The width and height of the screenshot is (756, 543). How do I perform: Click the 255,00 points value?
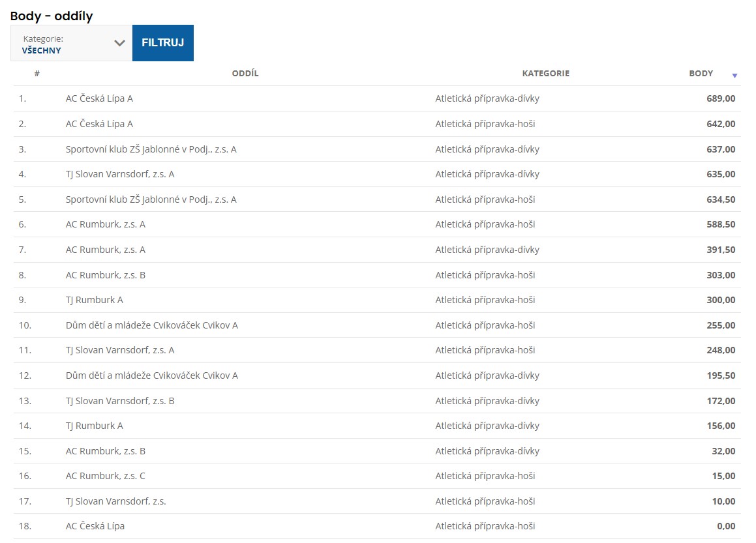click(x=721, y=325)
